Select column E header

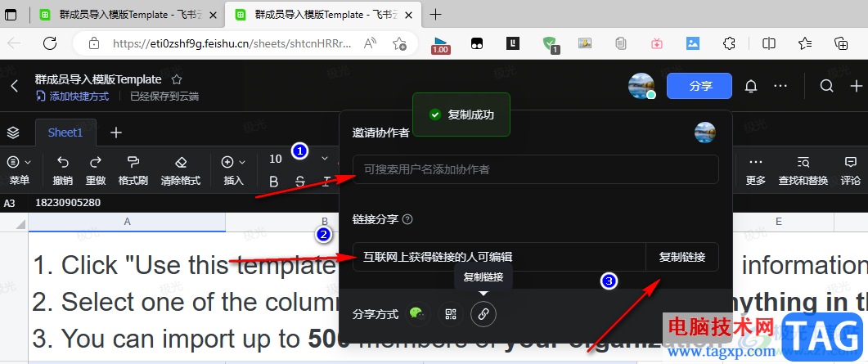(x=778, y=222)
